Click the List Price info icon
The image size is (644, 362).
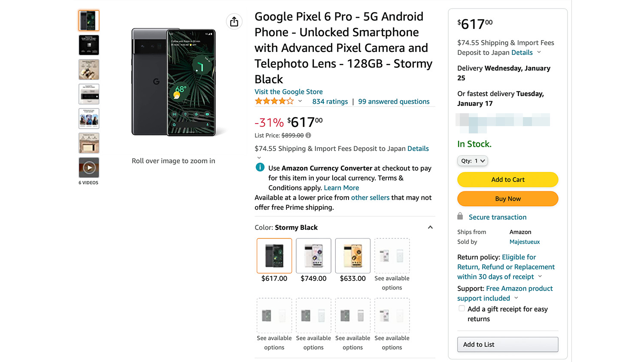tap(308, 136)
